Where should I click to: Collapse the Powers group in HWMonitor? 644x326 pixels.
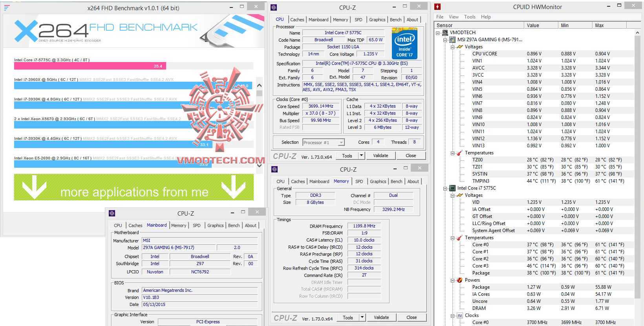(453, 280)
